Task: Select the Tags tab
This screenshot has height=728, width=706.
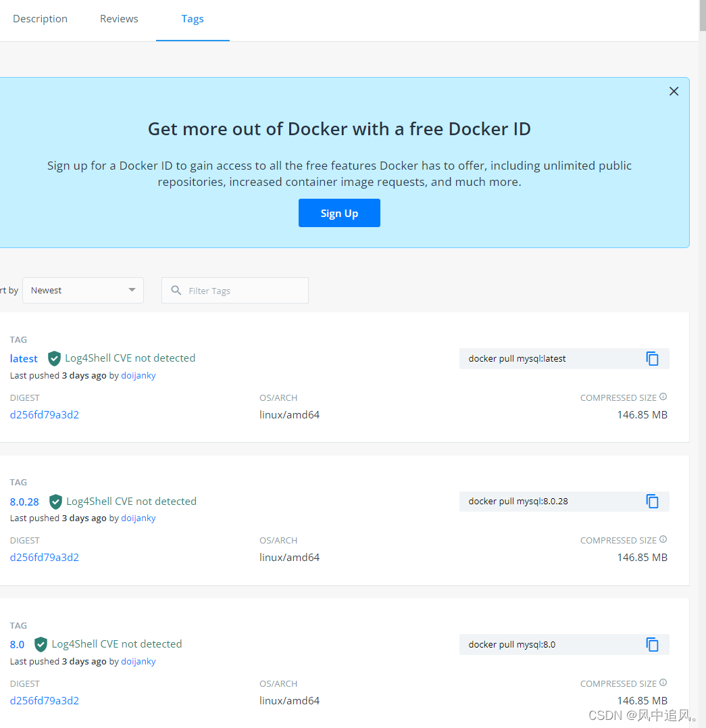Action: 193,19
